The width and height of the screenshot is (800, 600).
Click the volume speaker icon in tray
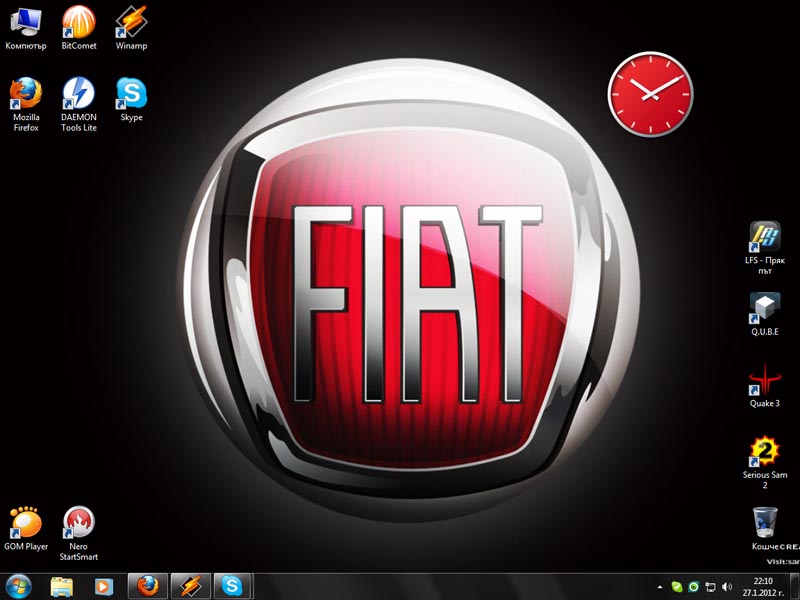(x=727, y=586)
